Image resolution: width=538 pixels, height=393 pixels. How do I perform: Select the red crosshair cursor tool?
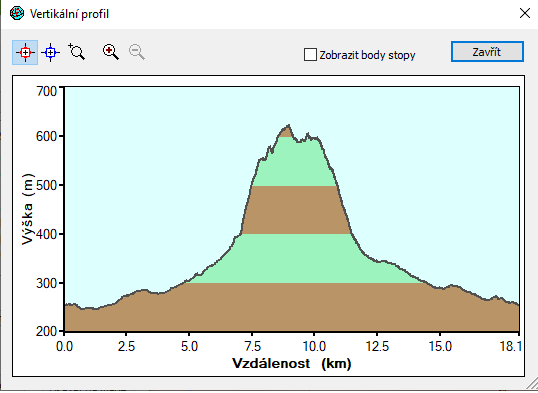25,53
